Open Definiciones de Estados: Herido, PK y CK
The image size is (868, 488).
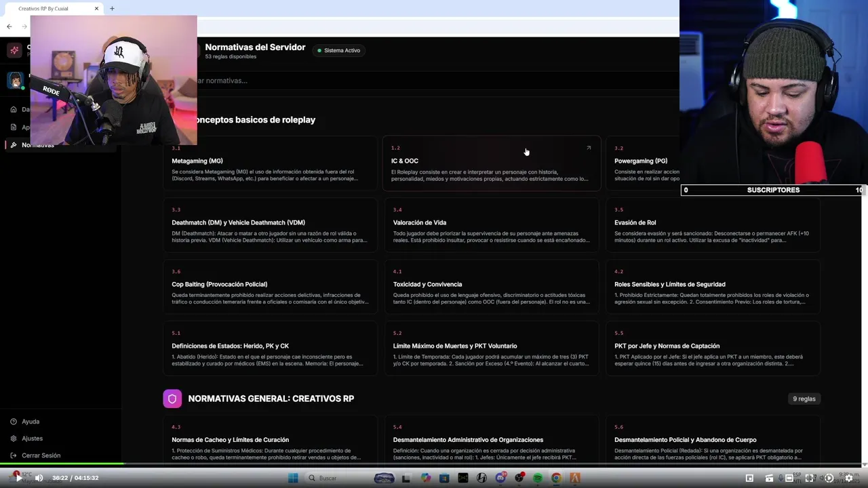[x=270, y=348]
